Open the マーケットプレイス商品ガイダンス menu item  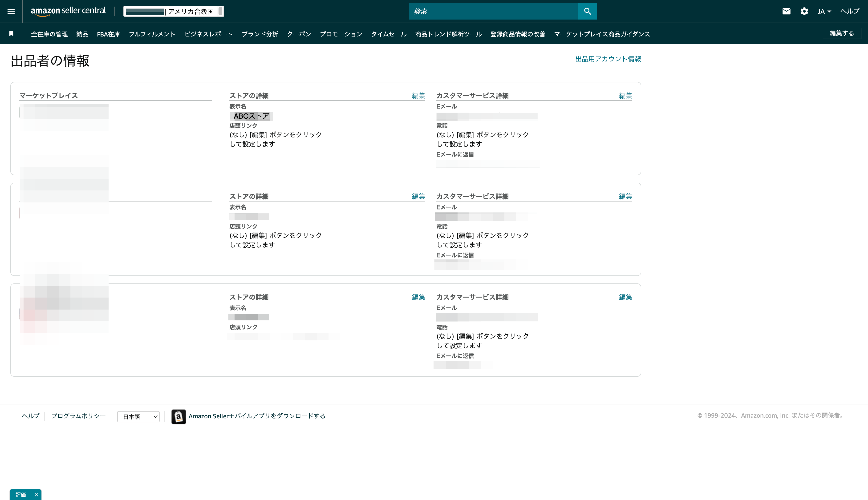tap(602, 34)
